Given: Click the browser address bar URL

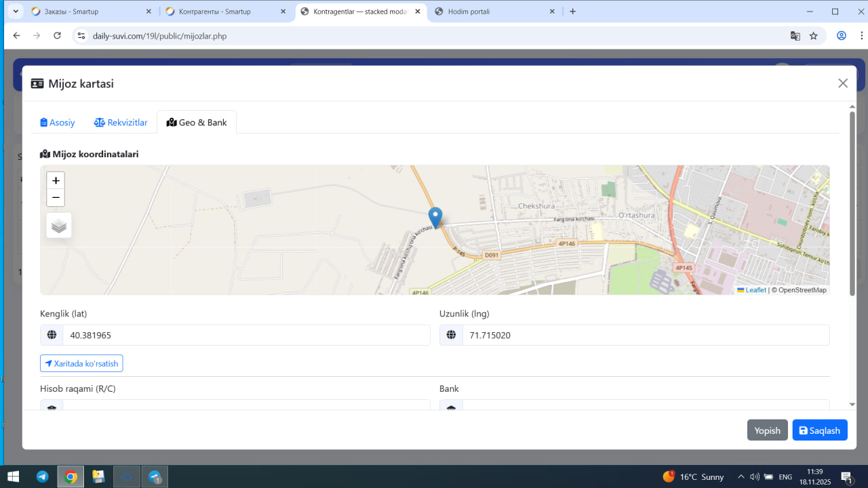Looking at the screenshot, I should pos(159,36).
